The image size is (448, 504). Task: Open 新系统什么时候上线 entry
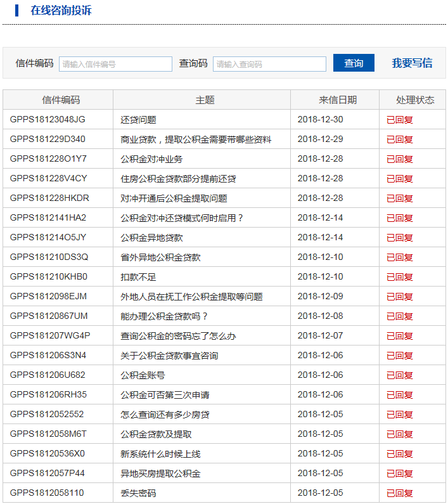[x=160, y=453]
